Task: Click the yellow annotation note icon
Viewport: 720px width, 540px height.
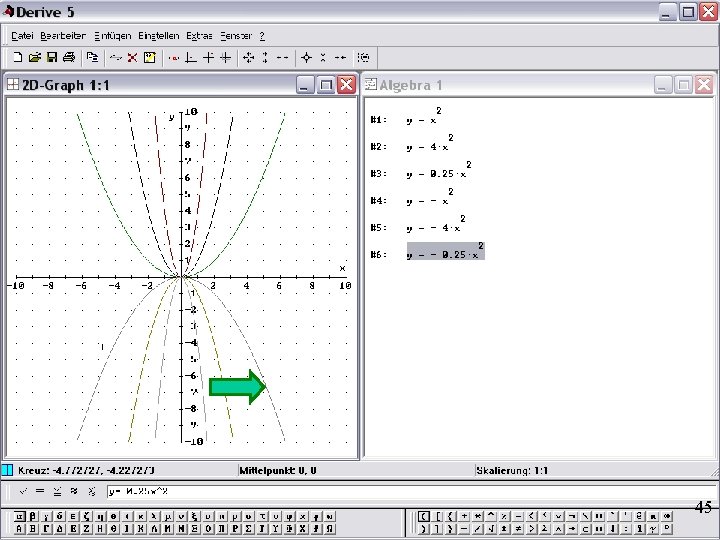Action: (149, 57)
